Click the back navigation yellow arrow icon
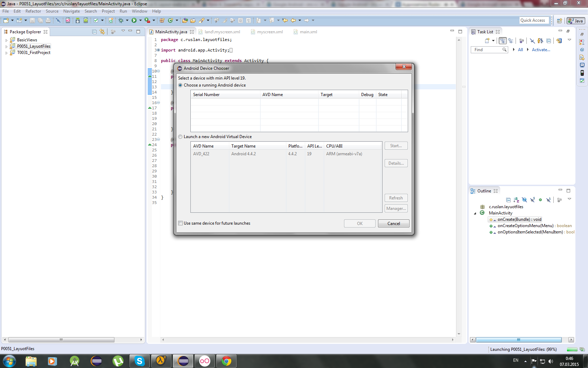Image resolution: width=588 pixels, height=368 pixels. (x=293, y=21)
